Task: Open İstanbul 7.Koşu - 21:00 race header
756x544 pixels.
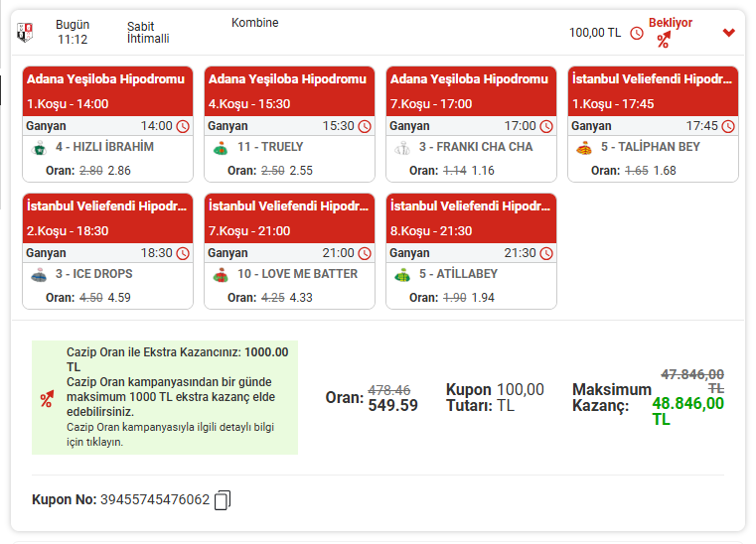Action: click(289, 218)
